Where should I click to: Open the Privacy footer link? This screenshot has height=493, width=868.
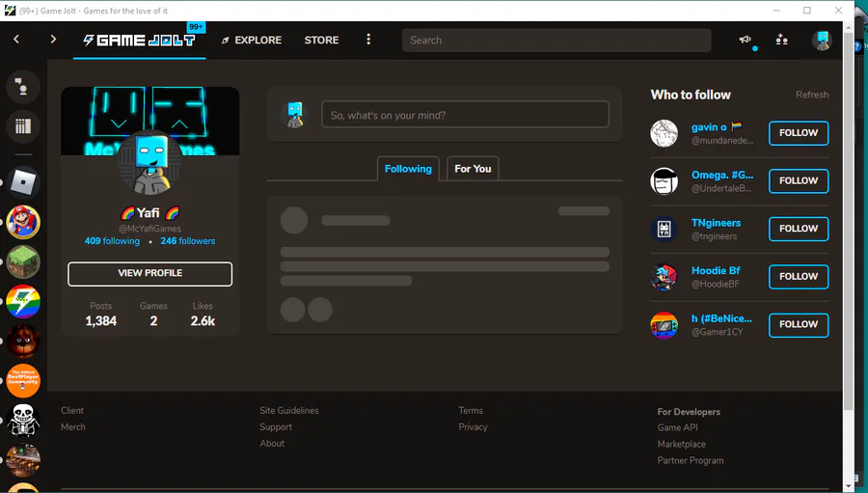pyautogui.click(x=473, y=427)
